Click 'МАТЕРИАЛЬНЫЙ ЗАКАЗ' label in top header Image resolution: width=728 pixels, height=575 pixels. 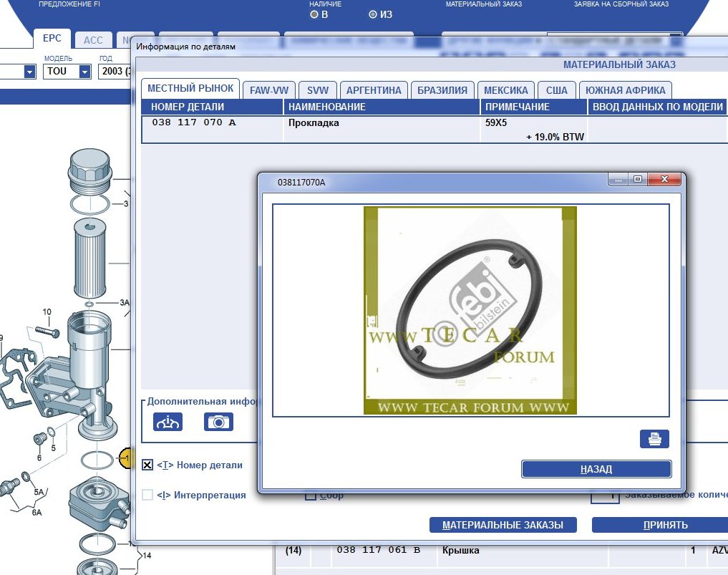(484, 4)
